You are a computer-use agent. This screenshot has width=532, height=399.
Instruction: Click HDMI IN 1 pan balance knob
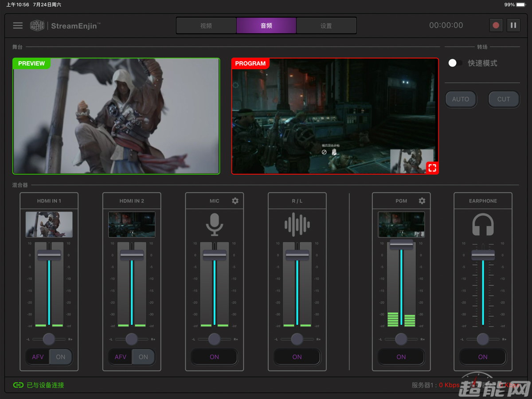(x=49, y=339)
